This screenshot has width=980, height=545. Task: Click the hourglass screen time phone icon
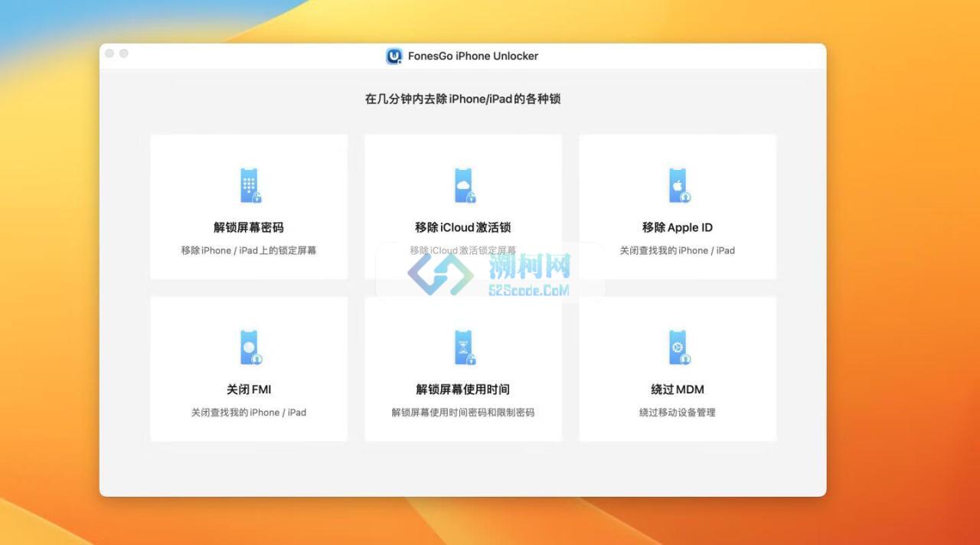464,348
